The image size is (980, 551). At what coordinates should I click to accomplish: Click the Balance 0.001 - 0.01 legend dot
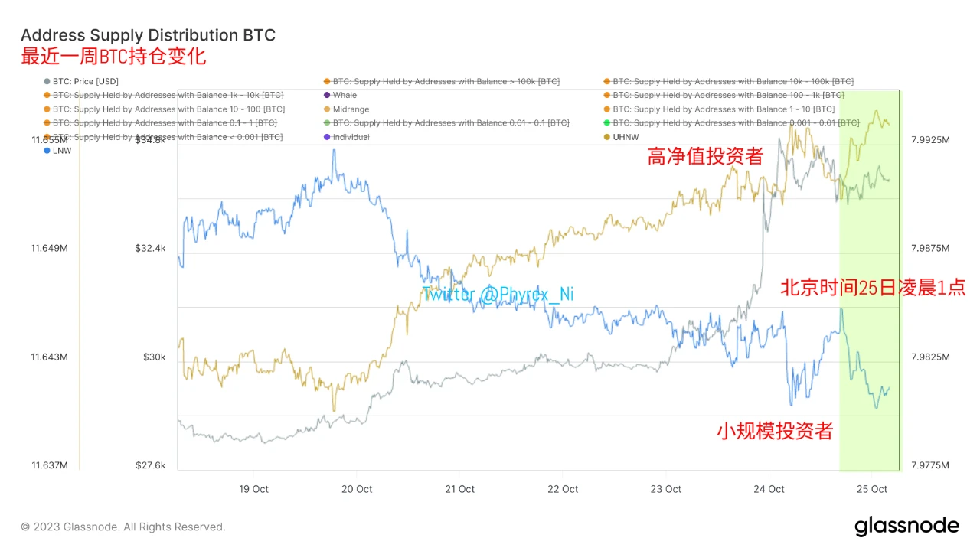tap(606, 123)
